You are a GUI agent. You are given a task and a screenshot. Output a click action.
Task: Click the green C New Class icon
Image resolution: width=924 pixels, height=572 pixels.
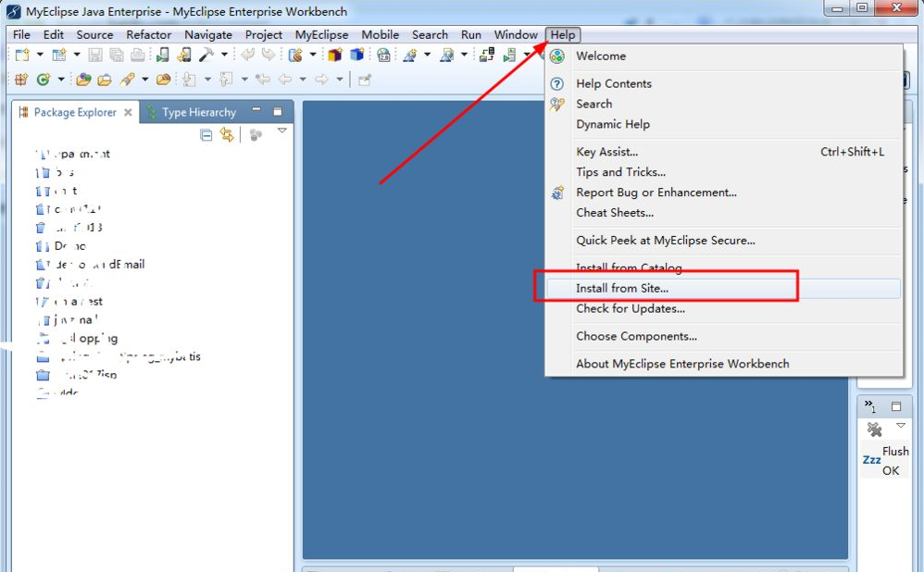click(x=43, y=79)
